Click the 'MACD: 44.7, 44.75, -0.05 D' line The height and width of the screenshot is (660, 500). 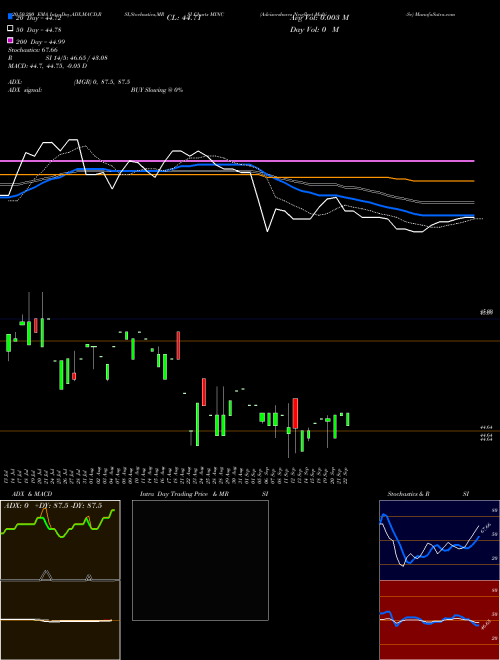pos(48,66)
